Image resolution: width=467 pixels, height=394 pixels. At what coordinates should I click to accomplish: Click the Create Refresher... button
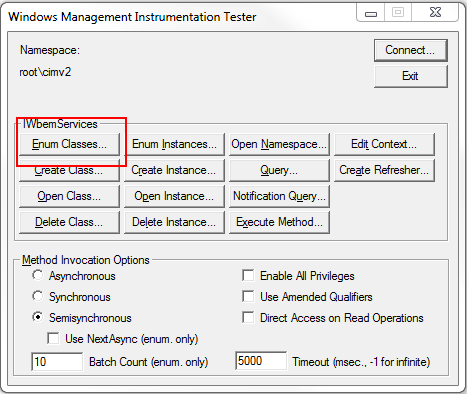[384, 170]
